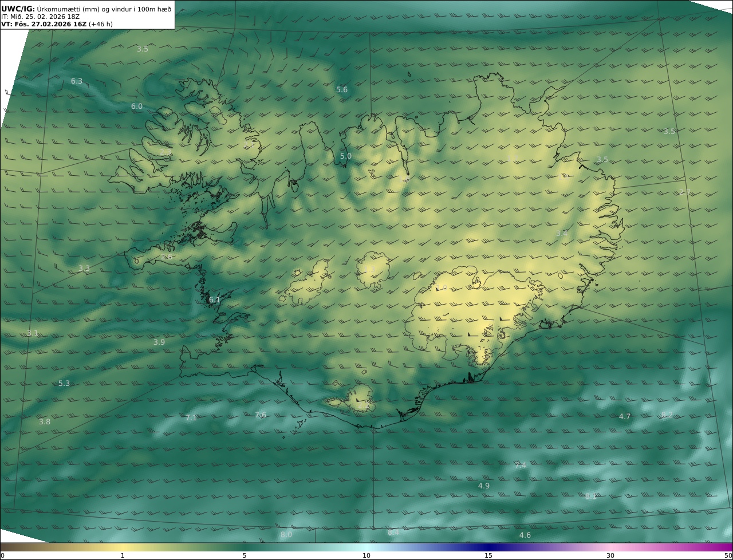The width and height of the screenshot is (733, 560).
Task: Click the 7.4 value label on the map
Action: point(521,466)
